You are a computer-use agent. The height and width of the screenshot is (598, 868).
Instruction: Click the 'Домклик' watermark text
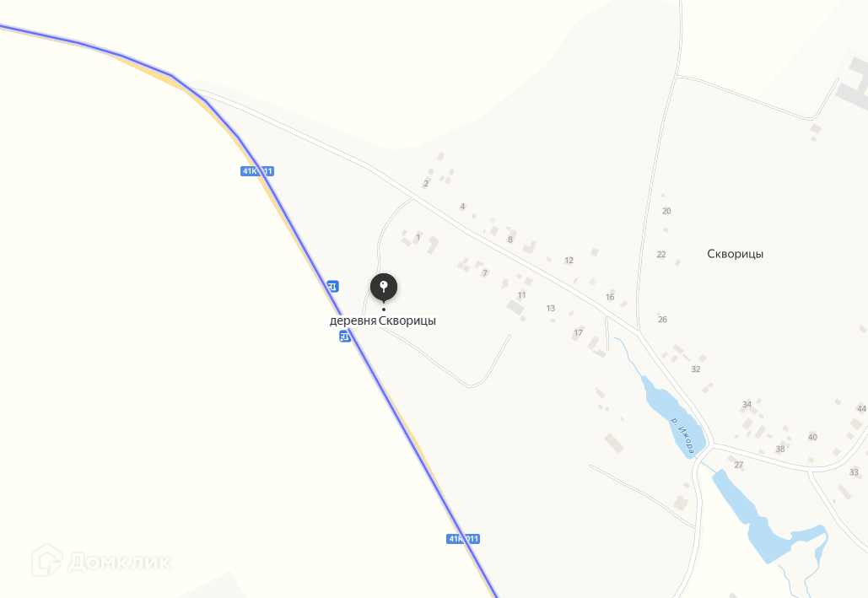(x=119, y=563)
